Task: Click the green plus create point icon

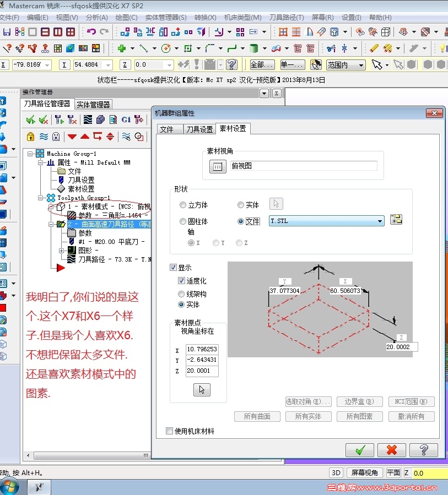Action: coord(122,48)
